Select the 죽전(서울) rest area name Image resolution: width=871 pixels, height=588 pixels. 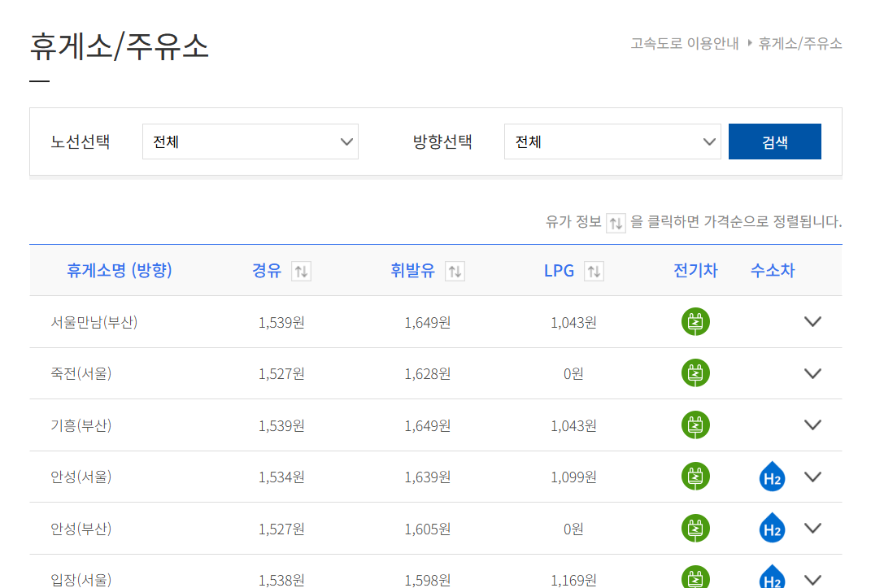point(81,373)
